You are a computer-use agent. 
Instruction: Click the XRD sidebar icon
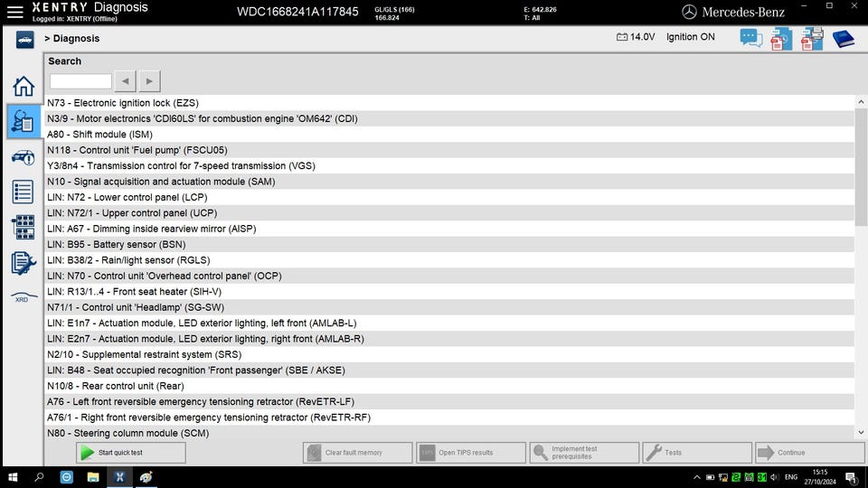point(24,297)
